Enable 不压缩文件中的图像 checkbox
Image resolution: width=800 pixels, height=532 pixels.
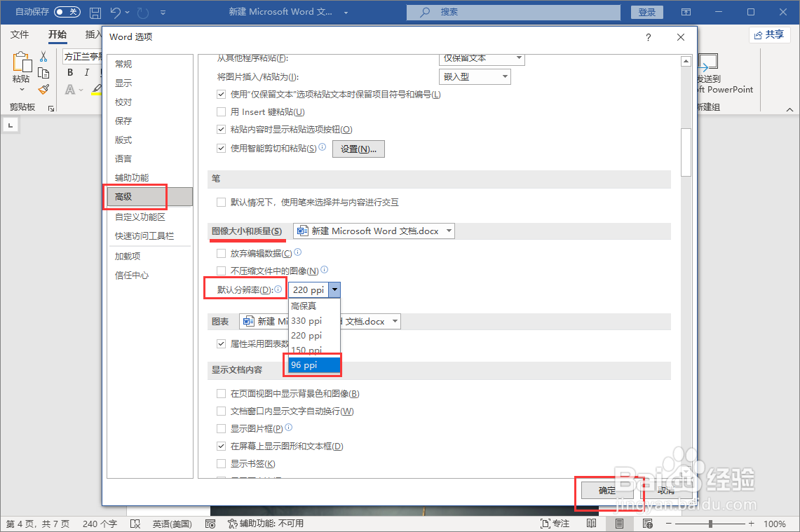pos(222,271)
